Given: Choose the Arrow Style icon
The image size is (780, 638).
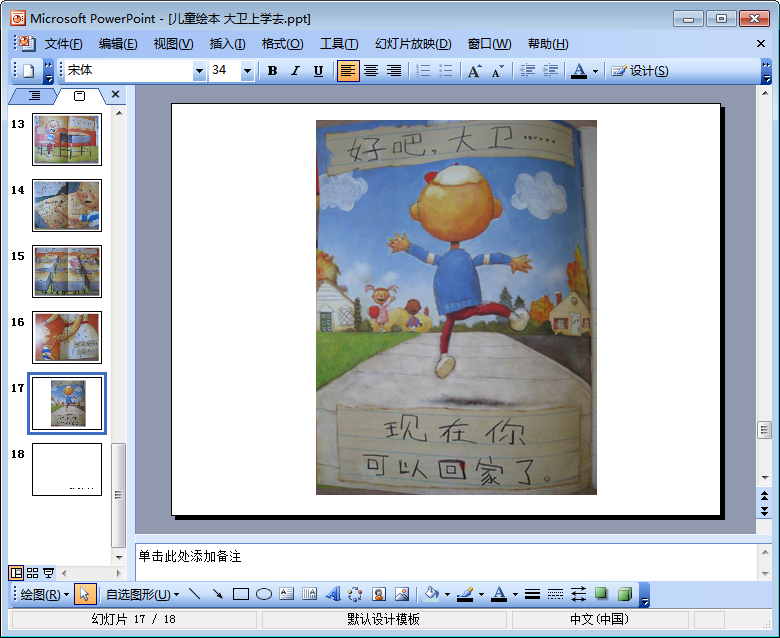Looking at the screenshot, I should pyautogui.click(x=578, y=594).
